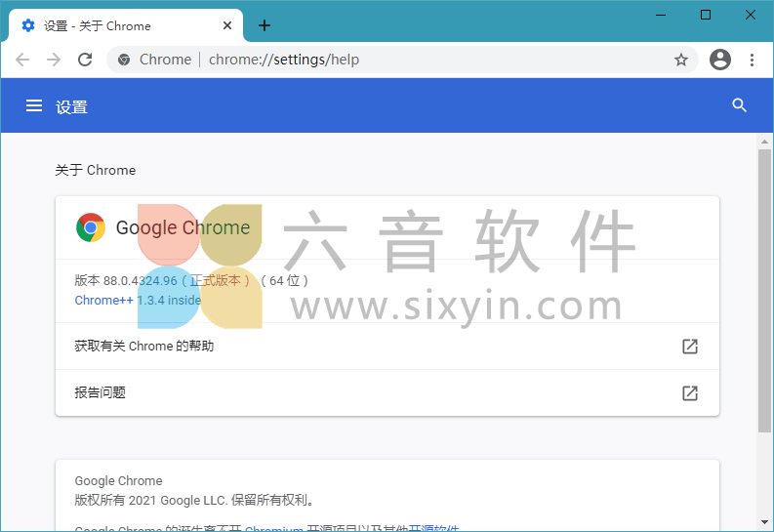The width and height of the screenshot is (774, 532).
Task: Close the Chrome window
Action: click(751, 15)
